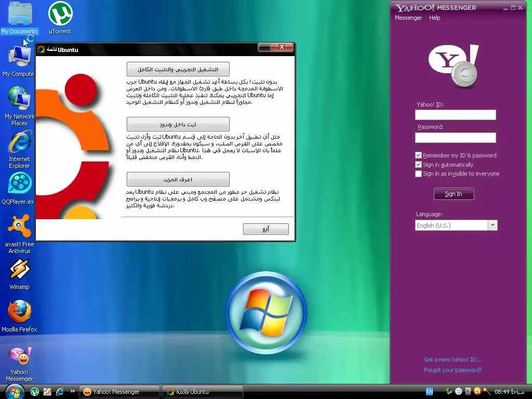Launch Winamp from the desktop
Image resolution: width=532 pixels, height=399 pixels.
pos(19,274)
